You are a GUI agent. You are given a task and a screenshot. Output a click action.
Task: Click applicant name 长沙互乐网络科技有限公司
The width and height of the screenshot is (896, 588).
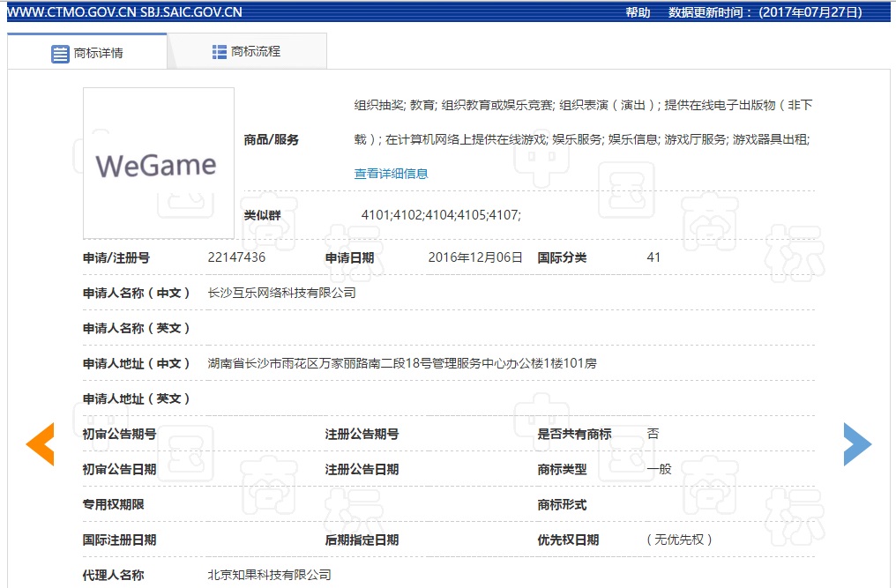click(x=281, y=293)
